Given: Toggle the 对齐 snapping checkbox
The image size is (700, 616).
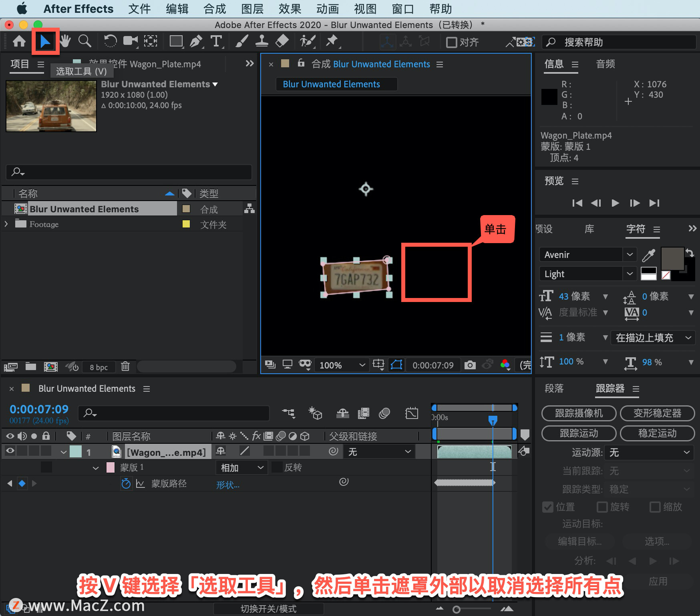Looking at the screenshot, I should [x=452, y=42].
